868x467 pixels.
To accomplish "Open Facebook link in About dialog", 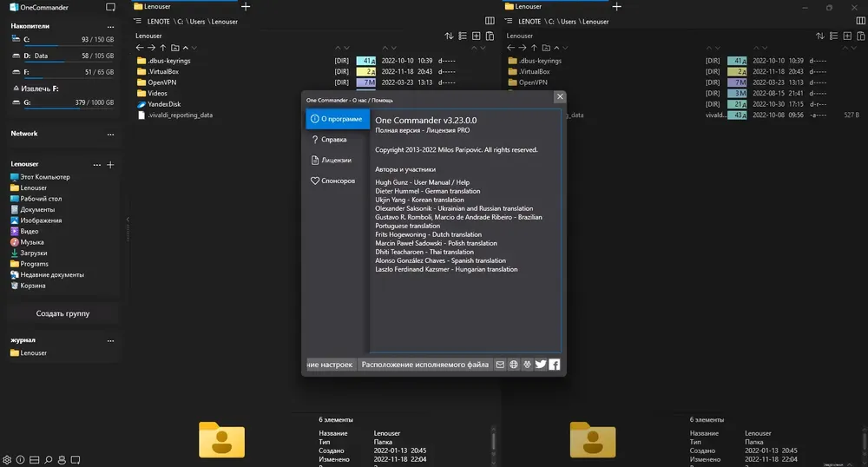I will pos(554,364).
